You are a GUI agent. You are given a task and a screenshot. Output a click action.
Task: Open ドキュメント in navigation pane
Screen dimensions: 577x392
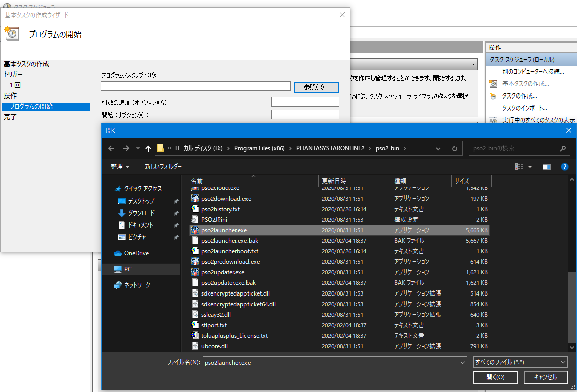140,225
